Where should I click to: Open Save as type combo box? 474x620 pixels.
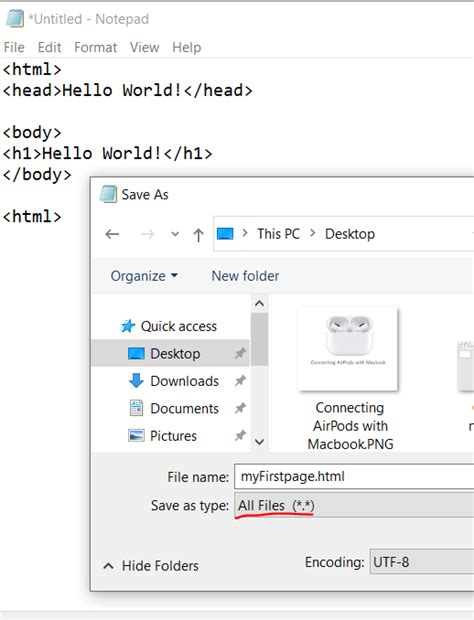[354, 505]
